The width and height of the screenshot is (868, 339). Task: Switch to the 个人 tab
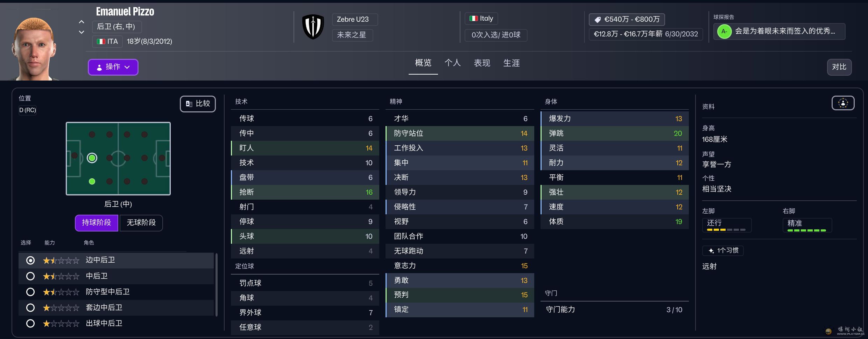(x=452, y=63)
